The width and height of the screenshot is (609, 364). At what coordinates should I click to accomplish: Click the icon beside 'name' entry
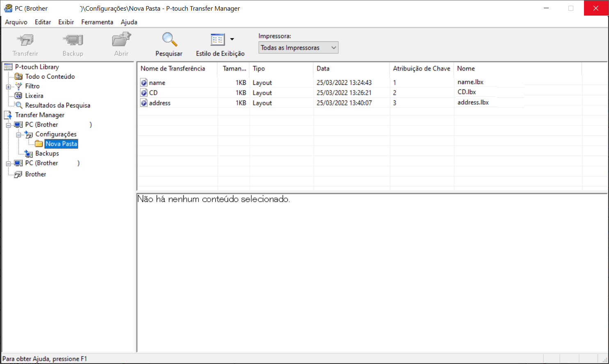144,83
